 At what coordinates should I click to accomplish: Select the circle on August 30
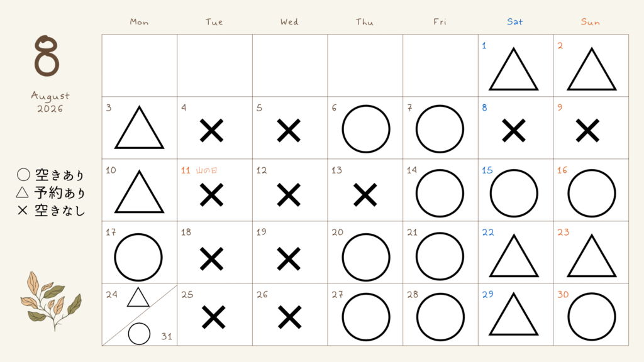pos(591,317)
